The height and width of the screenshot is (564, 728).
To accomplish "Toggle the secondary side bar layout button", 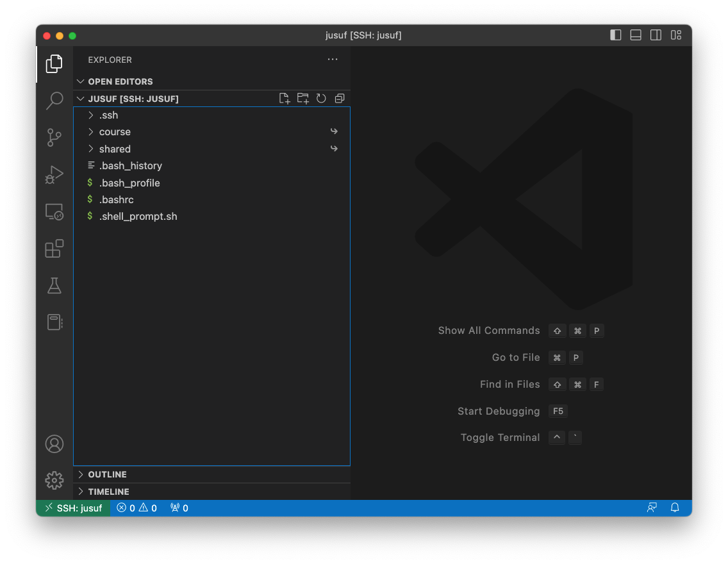I will click(x=656, y=35).
